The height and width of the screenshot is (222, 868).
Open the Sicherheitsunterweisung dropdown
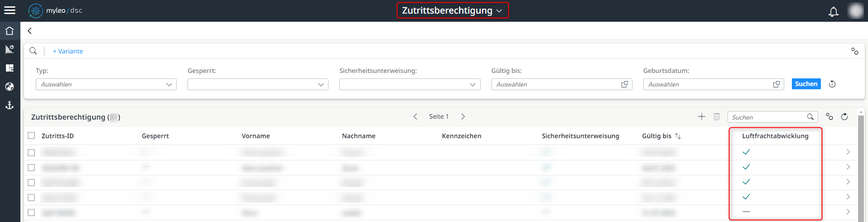(410, 84)
